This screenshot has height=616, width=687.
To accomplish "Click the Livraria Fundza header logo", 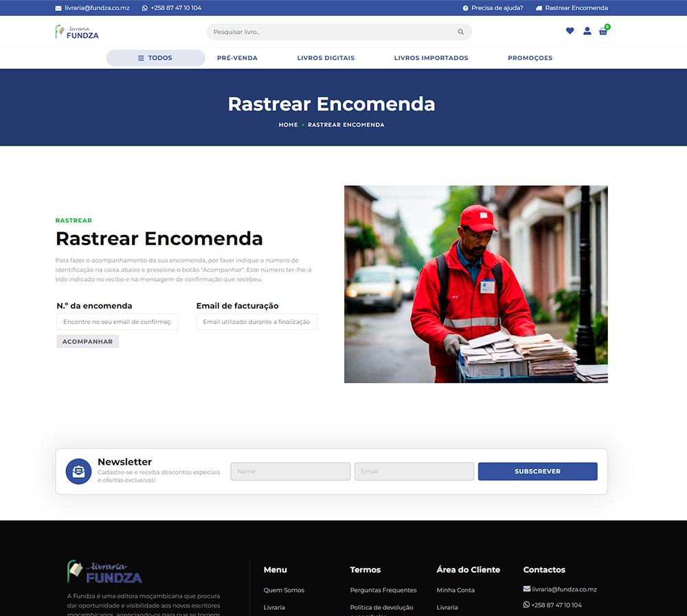I will (77, 32).
